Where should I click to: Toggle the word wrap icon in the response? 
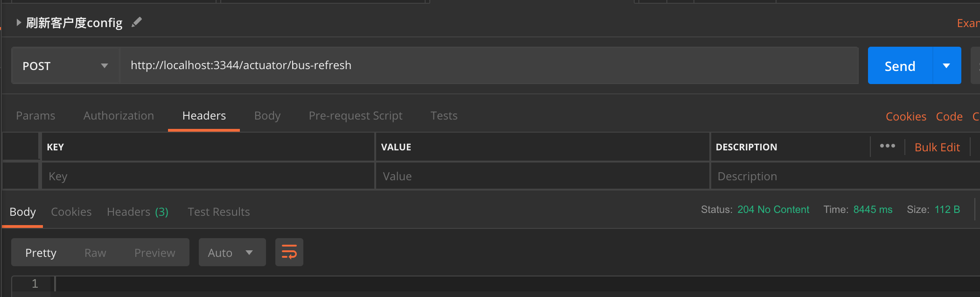pyautogui.click(x=289, y=253)
